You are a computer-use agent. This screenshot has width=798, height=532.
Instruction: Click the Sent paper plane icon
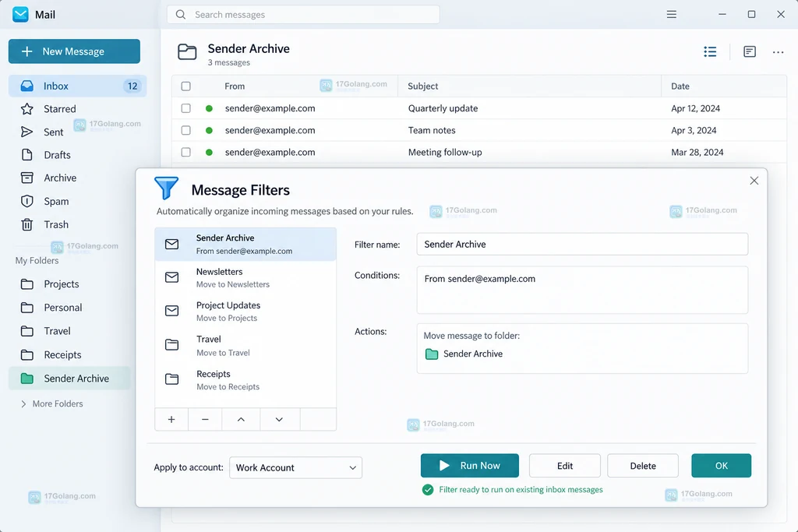[x=27, y=132]
